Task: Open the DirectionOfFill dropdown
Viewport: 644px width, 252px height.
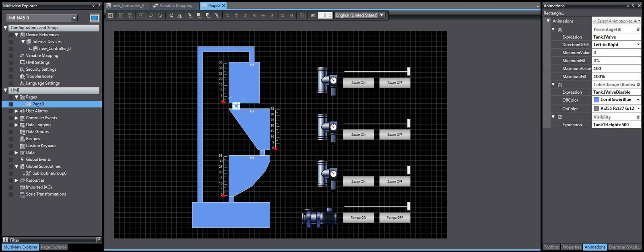Action: coord(638,45)
